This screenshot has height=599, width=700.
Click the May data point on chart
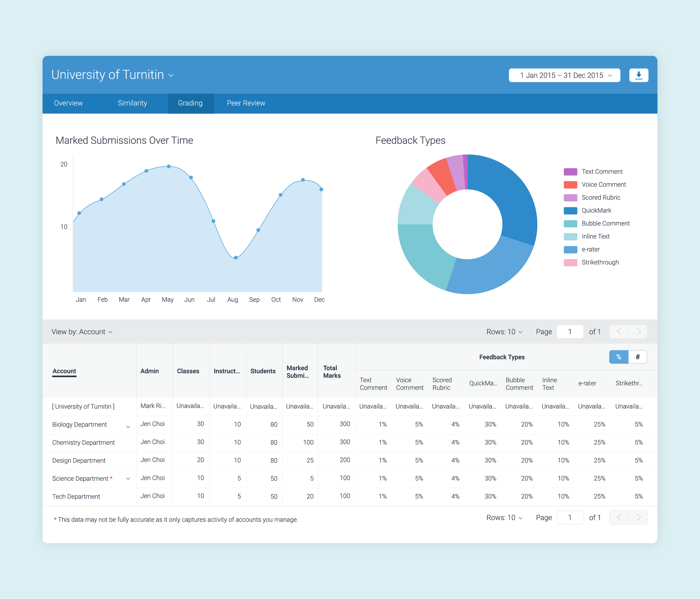pyautogui.click(x=169, y=166)
